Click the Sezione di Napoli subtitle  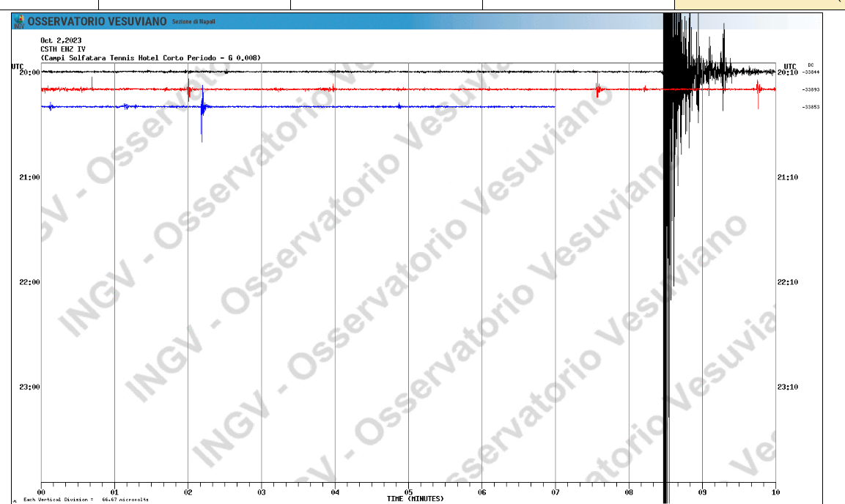pyautogui.click(x=193, y=22)
